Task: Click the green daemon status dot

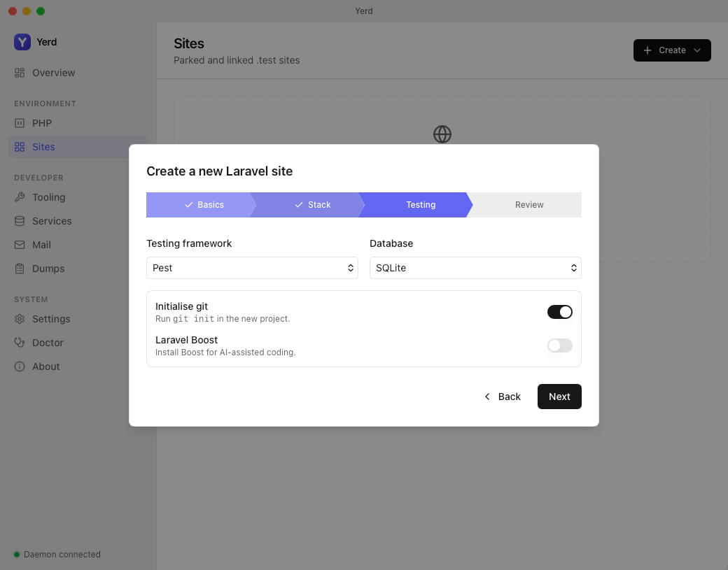Action: tap(17, 554)
